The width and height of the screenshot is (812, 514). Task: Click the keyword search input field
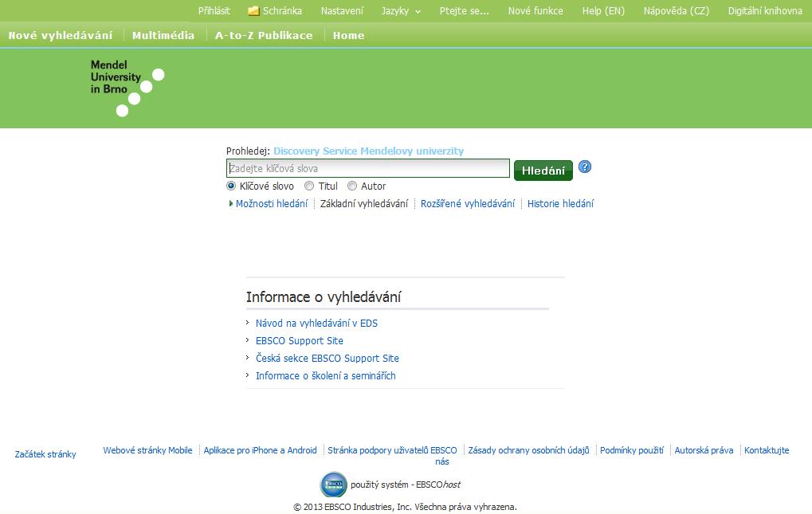368,168
